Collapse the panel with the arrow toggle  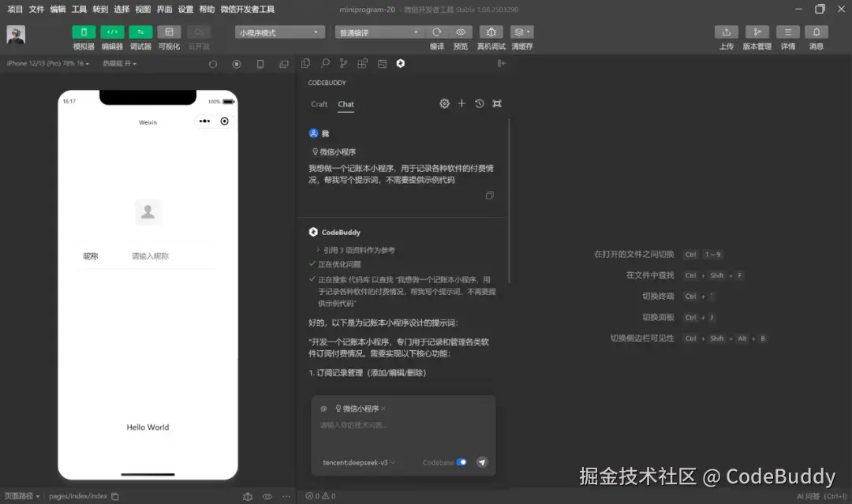501,64
